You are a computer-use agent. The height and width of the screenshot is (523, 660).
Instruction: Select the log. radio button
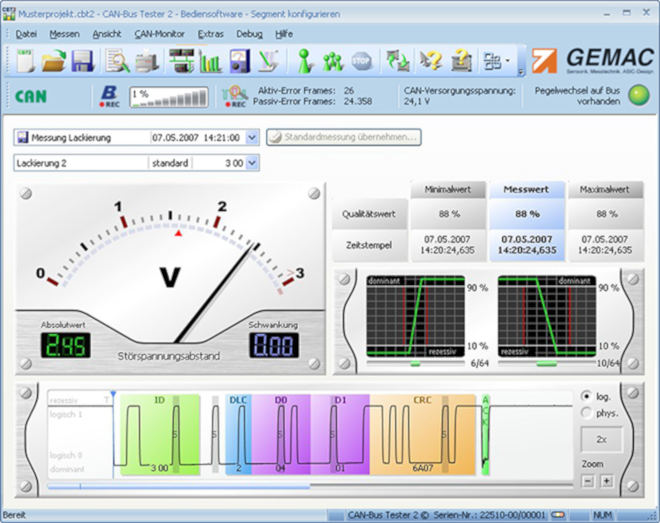pyautogui.click(x=586, y=396)
